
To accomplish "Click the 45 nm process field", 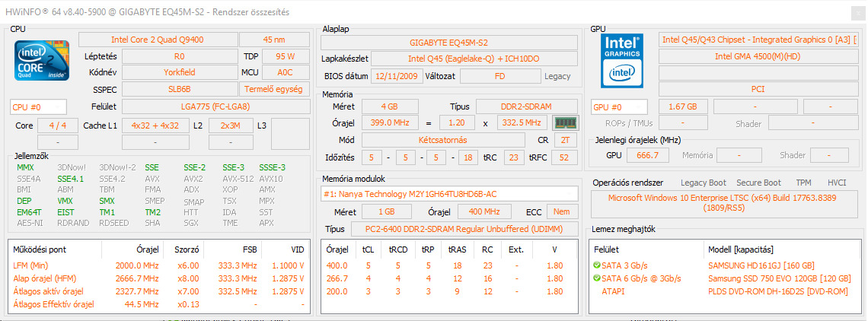I will click(274, 40).
